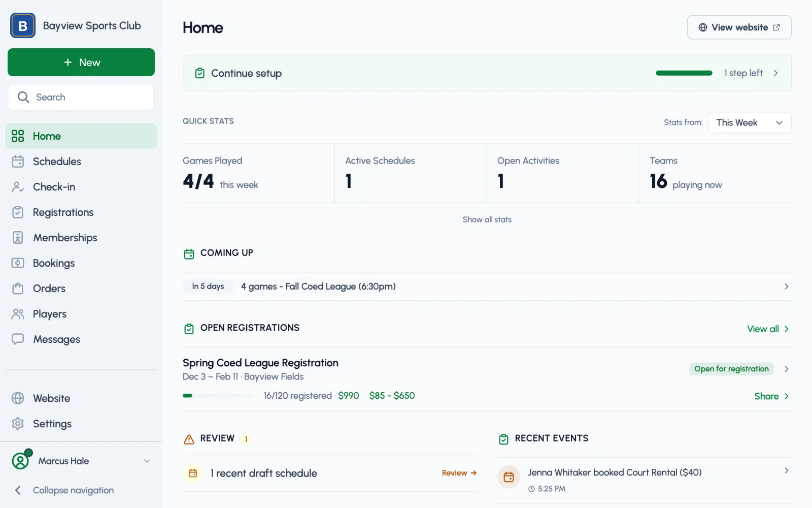Open the Stats from This Week dropdown
The image size is (812, 508).
click(x=750, y=122)
